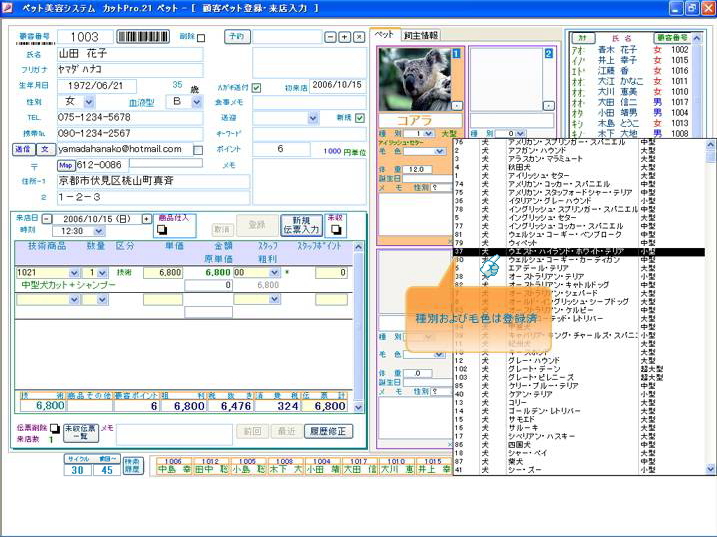
Task: Toggle the 新規 checkbox
Action: (x=360, y=118)
